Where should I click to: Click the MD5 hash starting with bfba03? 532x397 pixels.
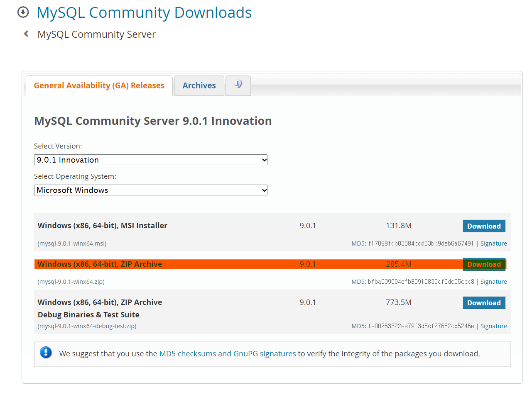point(421,282)
